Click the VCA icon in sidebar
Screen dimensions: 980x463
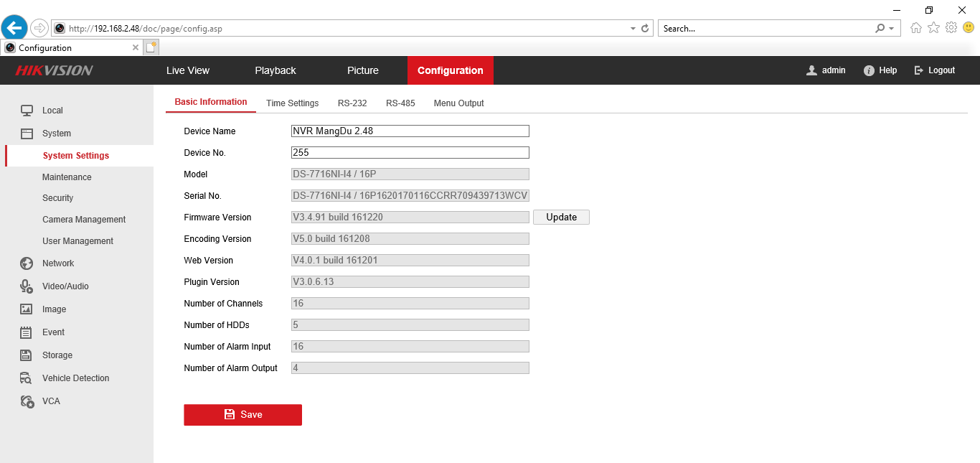[x=27, y=401]
